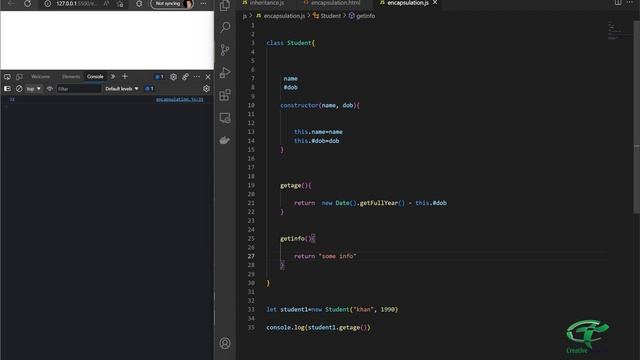Screen dimensions: 640x360
Task: Open the VS Code Explorer view
Action: click(225, 6)
